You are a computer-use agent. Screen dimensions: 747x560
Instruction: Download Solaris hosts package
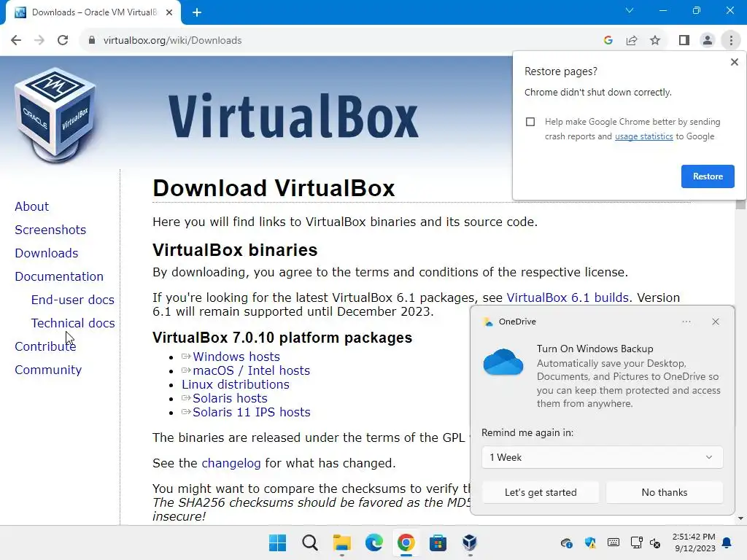pos(230,398)
